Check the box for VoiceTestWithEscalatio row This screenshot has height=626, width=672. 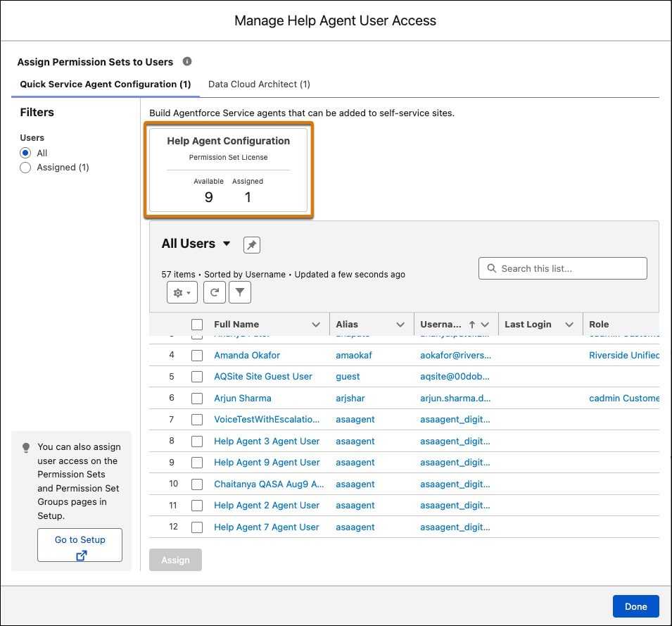[197, 420]
